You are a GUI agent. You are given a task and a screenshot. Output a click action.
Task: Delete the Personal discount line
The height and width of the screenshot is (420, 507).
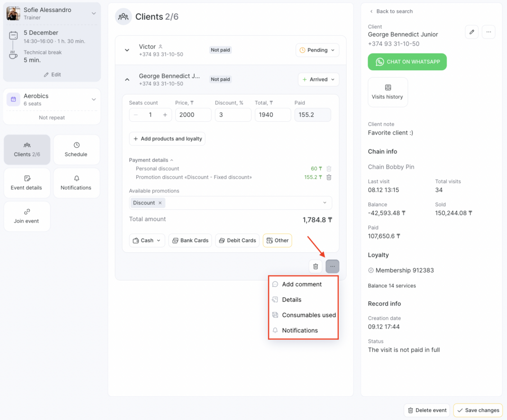click(x=329, y=169)
